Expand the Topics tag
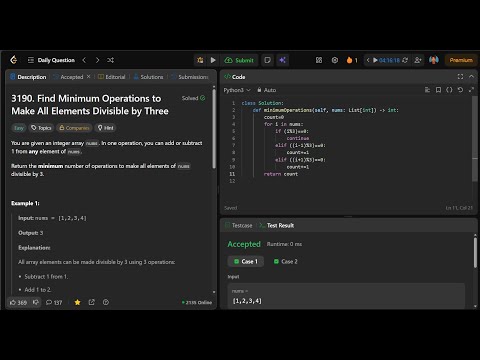Image resolution: width=480 pixels, height=360 pixels. tap(41, 128)
